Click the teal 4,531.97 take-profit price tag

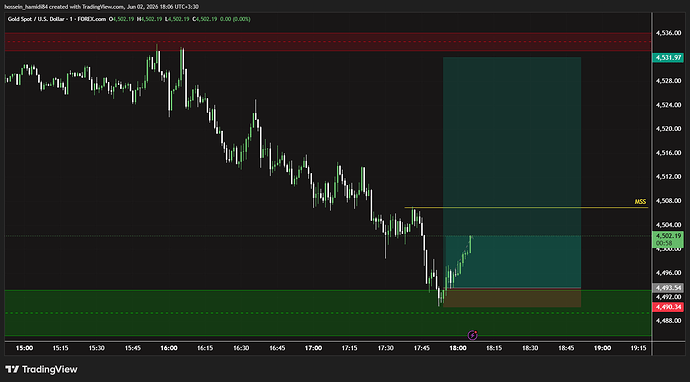pyautogui.click(x=668, y=58)
